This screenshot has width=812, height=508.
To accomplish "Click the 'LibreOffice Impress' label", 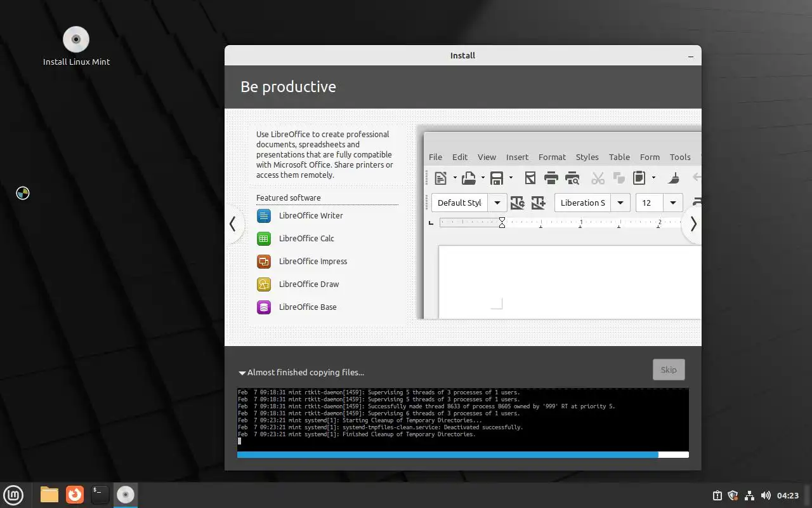I will click(x=313, y=262).
